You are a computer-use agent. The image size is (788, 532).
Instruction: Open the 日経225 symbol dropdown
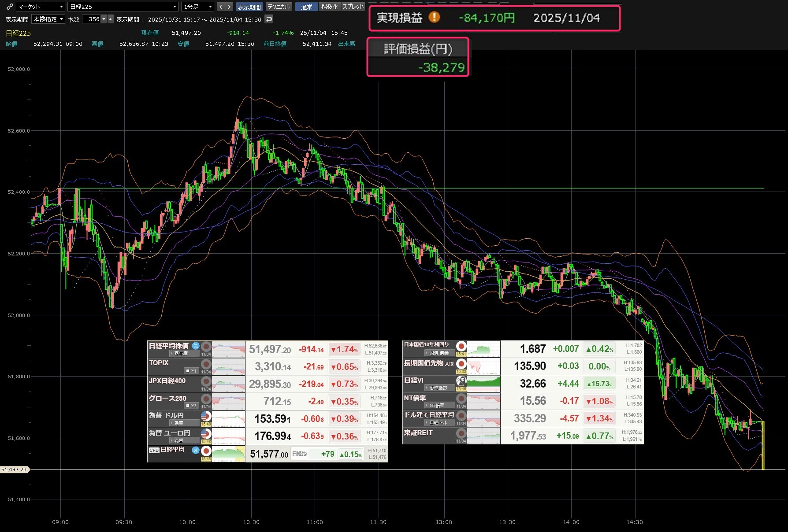pos(123,7)
